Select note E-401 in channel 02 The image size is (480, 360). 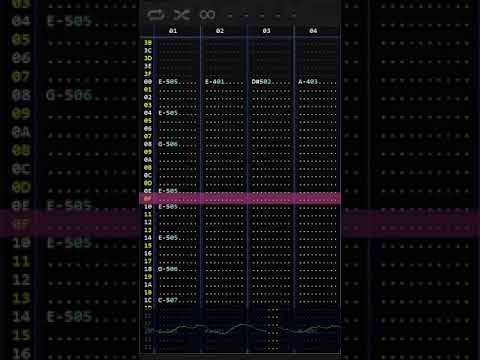[x=215, y=82]
